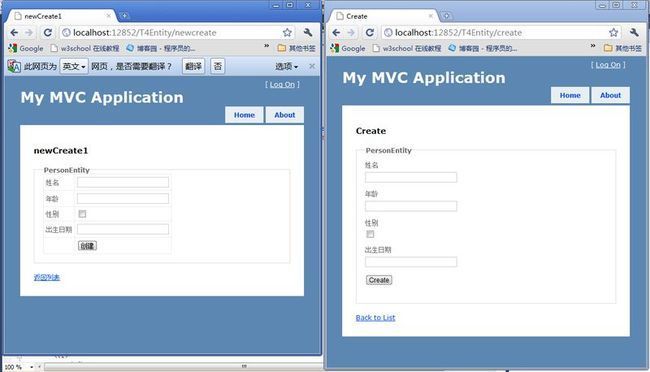Open w3school bookmark in Create window
Screen dimensions: 650x372
[x=407, y=48]
